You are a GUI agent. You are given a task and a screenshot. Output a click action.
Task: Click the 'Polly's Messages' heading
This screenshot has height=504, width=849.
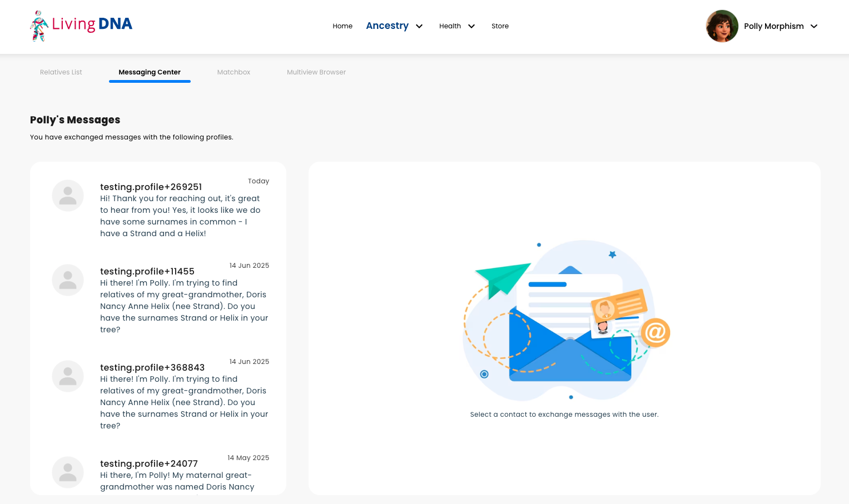coord(75,120)
